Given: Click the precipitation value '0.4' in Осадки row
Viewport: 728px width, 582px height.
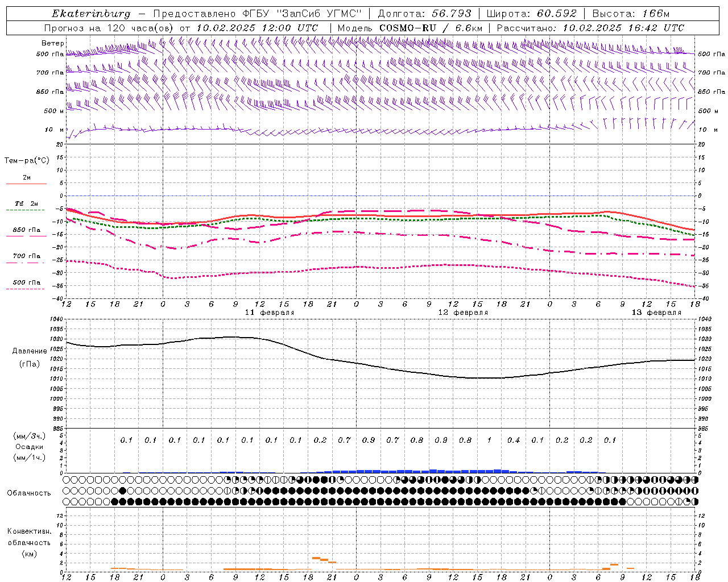Looking at the screenshot, I should [514, 440].
